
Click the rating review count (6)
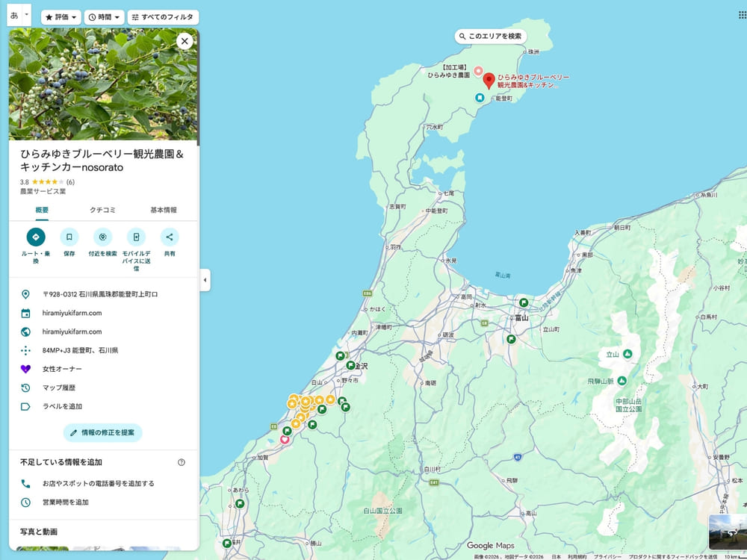(x=70, y=182)
